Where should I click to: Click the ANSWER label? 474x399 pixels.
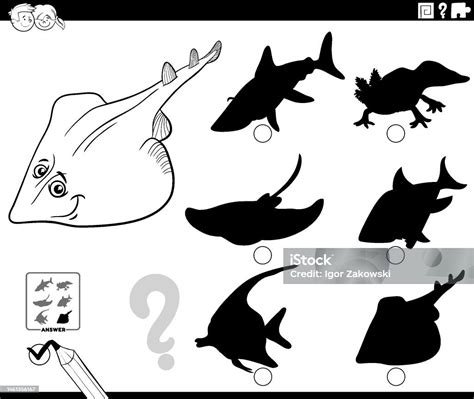pyautogui.click(x=53, y=330)
